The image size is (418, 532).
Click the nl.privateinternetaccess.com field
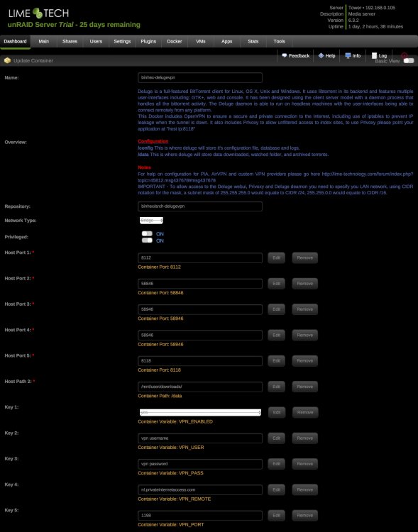click(x=200, y=490)
